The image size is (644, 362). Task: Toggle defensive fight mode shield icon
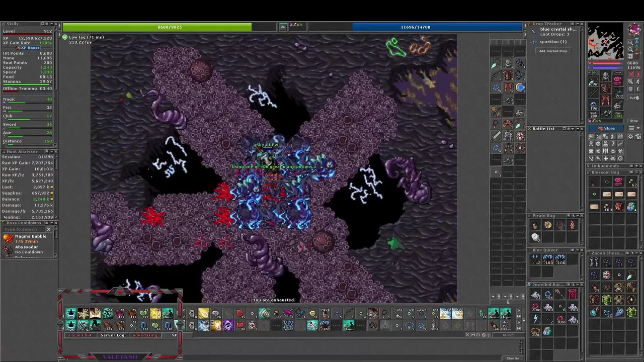coord(630,89)
